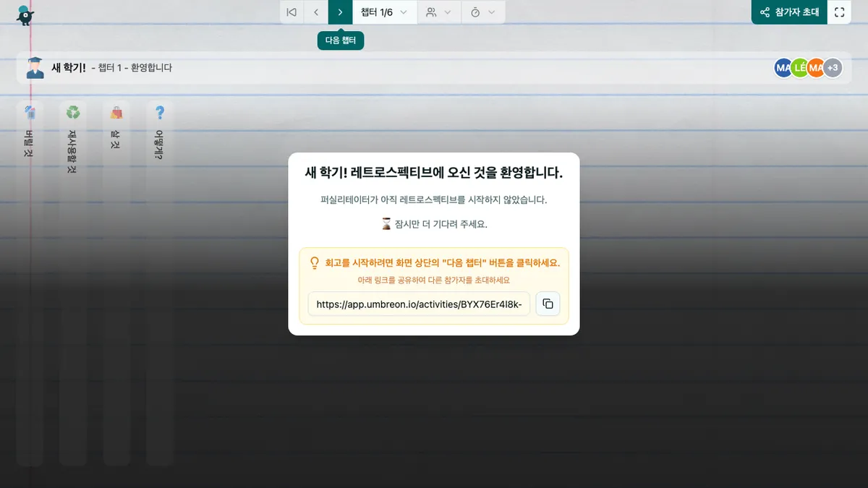
Task: Expand the participants dropdown
Action: point(438,12)
